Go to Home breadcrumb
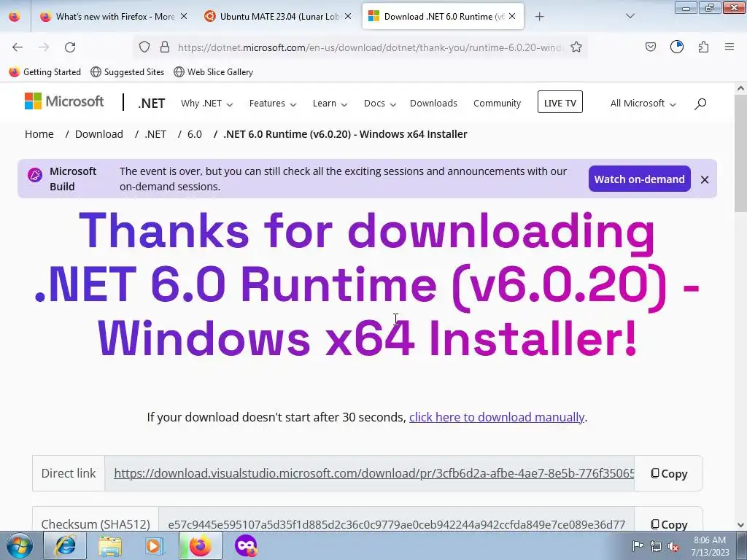Viewport: 747px width, 560px height. (39, 134)
